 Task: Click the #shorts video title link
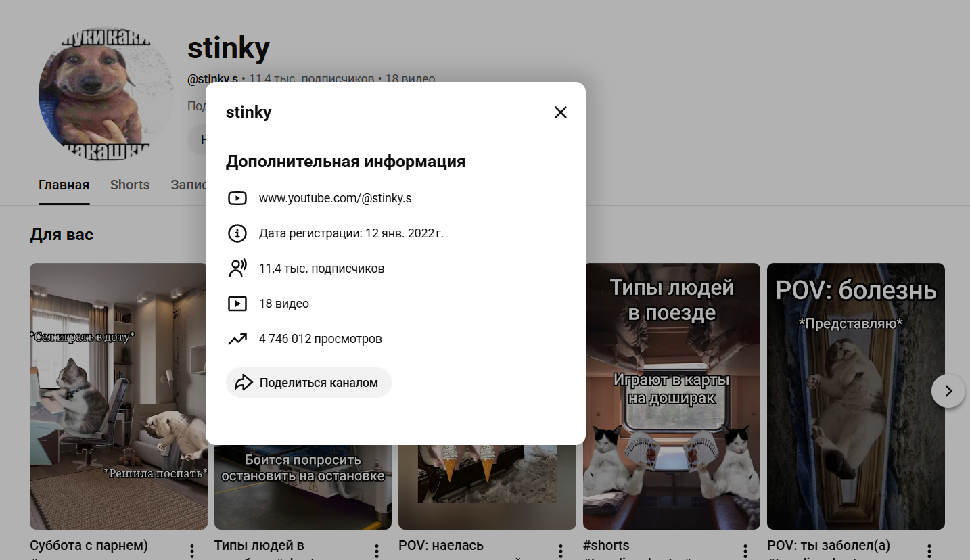tap(606, 545)
